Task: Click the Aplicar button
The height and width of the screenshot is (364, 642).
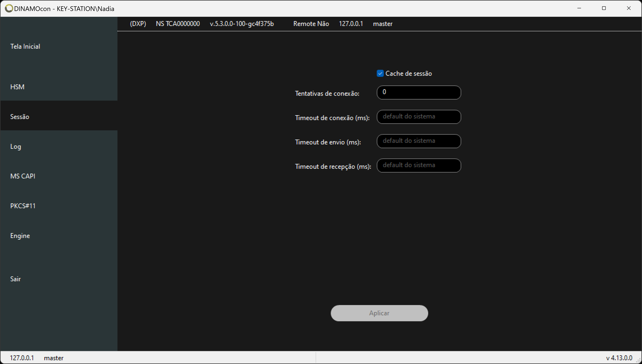Action: point(379,313)
